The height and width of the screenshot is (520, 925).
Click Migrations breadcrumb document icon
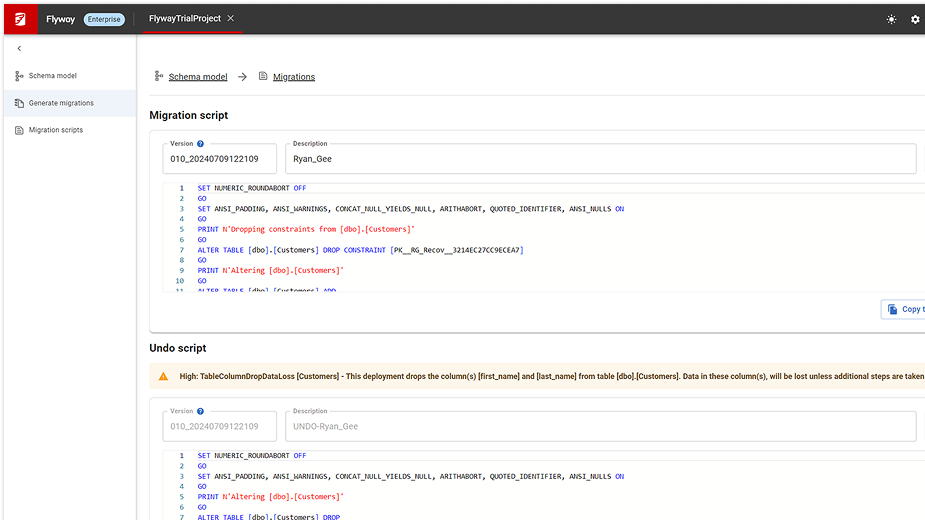[x=263, y=77]
